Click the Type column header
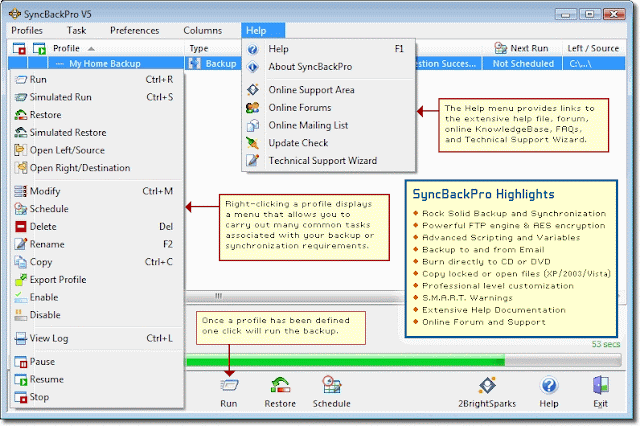The width and height of the screenshot is (640, 426). tap(213, 49)
